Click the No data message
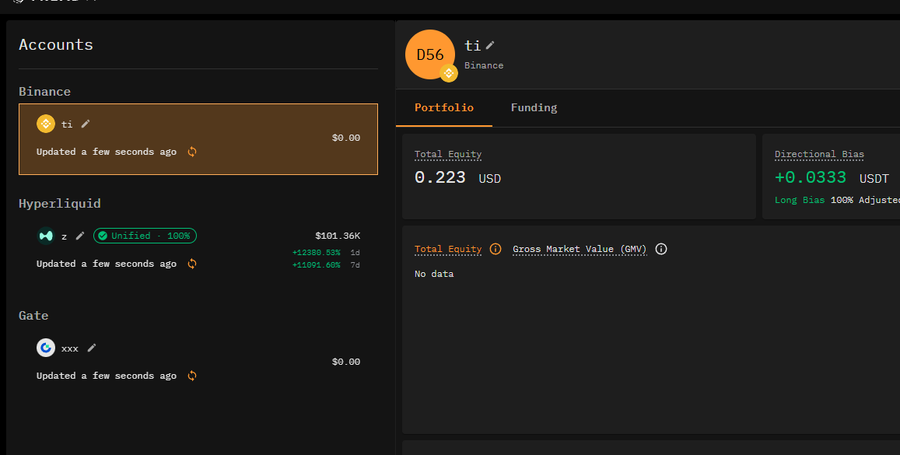The width and height of the screenshot is (900, 455). point(434,274)
